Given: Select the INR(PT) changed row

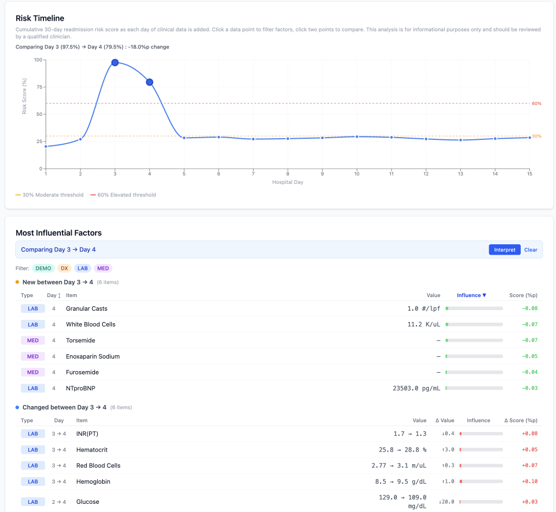Looking at the screenshot, I should coord(279,434).
